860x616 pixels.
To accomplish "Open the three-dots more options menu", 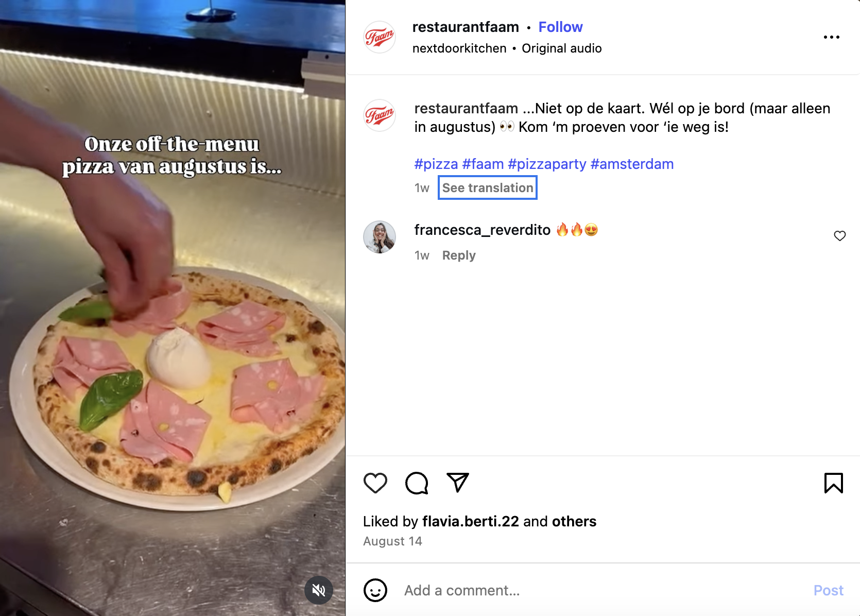I will click(x=831, y=37).
